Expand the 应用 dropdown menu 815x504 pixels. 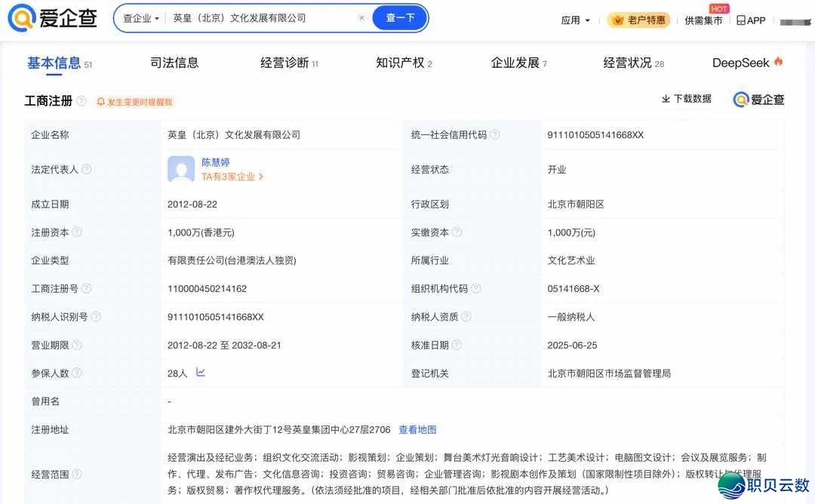[575, 20]
